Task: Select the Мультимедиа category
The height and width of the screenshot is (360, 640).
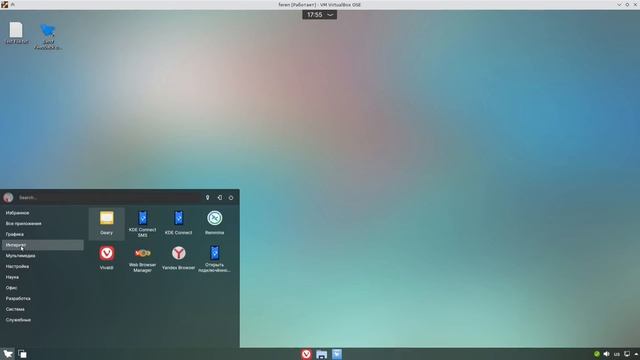Action: (x=43, y=256)
